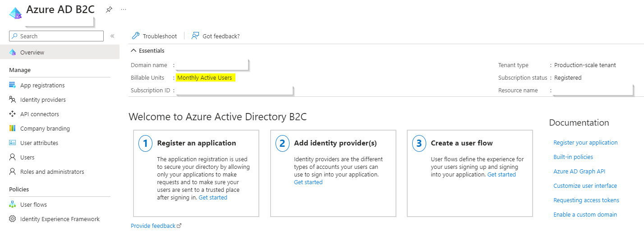
Task: Click the Documentation heading
Action: [579, 122]
